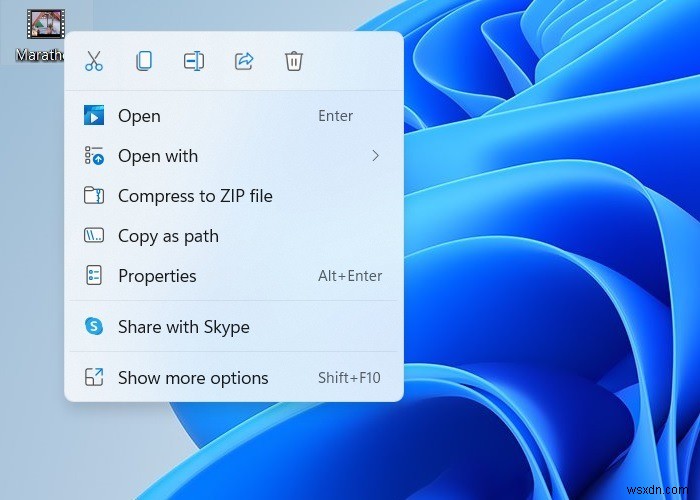This screenshot has width=700, height=500.
Task: Click the Enter shortcut text
Action: coord(335,116)
